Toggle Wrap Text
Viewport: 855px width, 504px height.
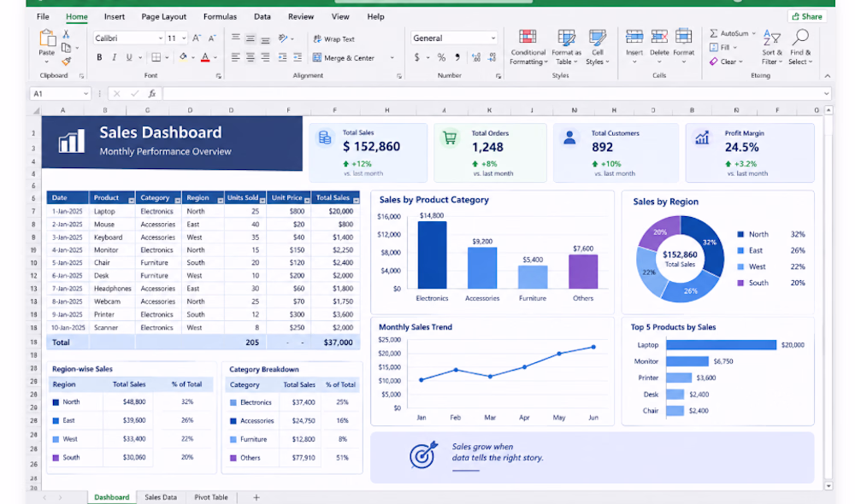point(333,38)
